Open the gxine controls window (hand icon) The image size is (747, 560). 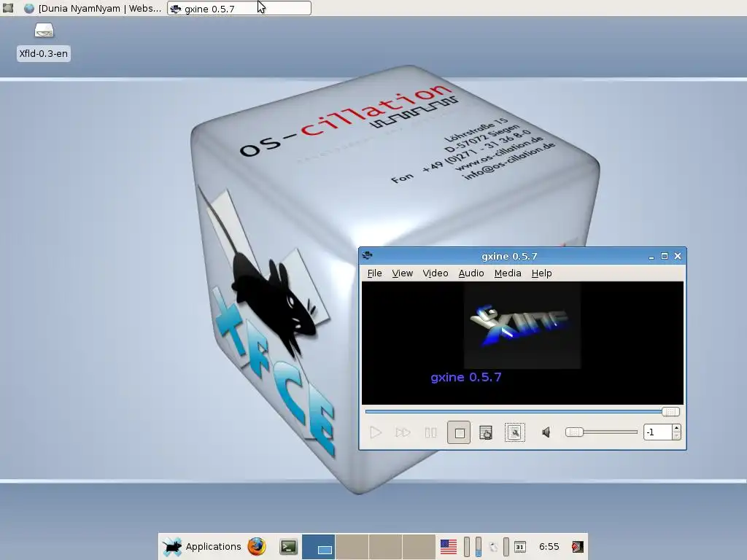tap(486, 432)
